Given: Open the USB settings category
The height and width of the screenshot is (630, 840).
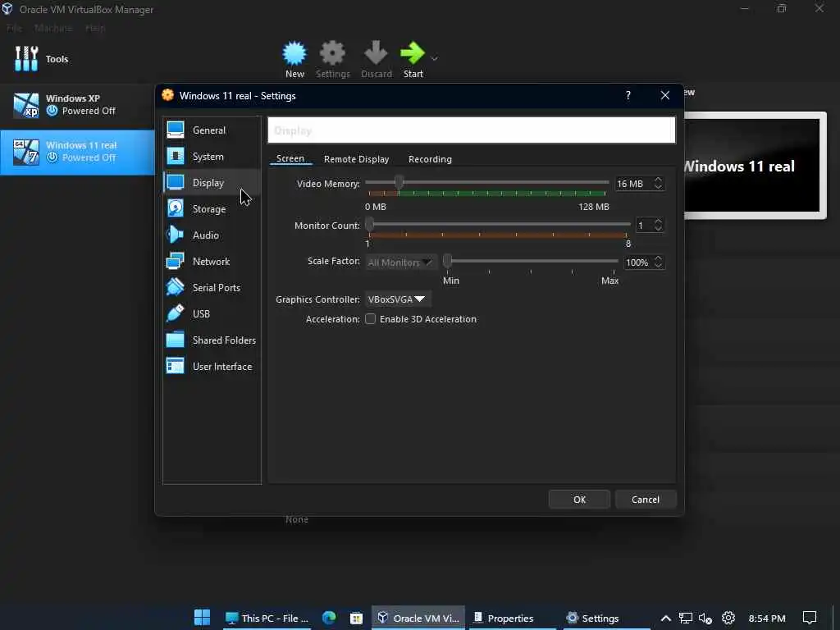Looking at the screenshot, I should tap(212, 314).
